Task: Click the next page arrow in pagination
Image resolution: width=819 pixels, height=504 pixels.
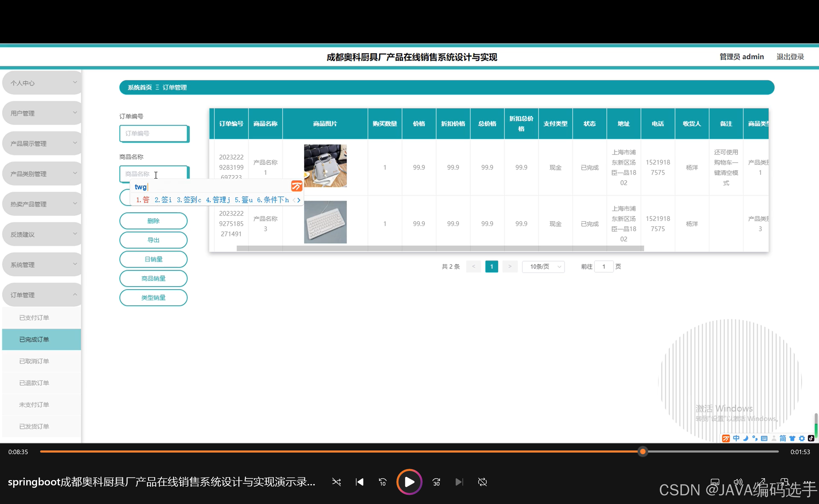Action: (510, 267)
